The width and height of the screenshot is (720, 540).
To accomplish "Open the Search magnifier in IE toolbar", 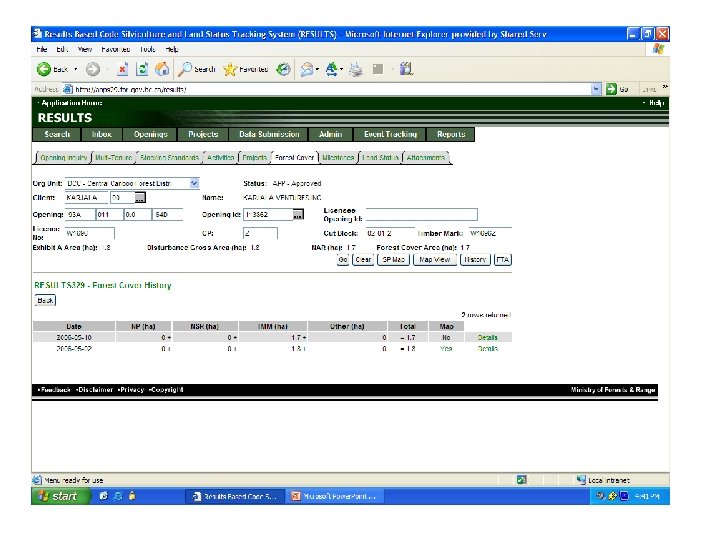I will (185, 69).
